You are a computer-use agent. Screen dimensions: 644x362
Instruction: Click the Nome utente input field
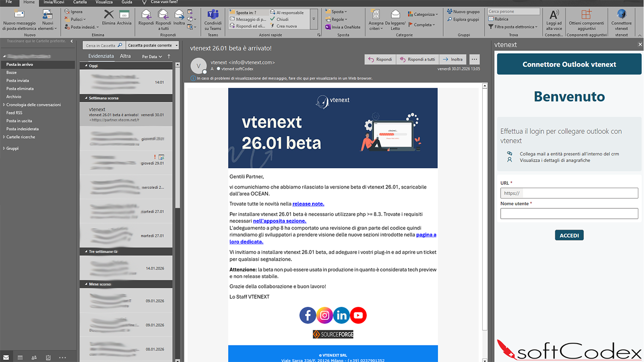(x=569, y=214)
